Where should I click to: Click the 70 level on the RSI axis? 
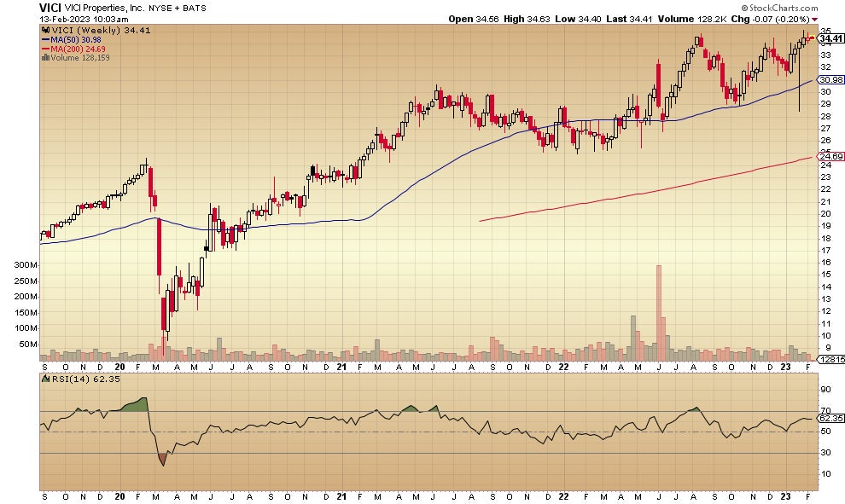pos(825,411)
